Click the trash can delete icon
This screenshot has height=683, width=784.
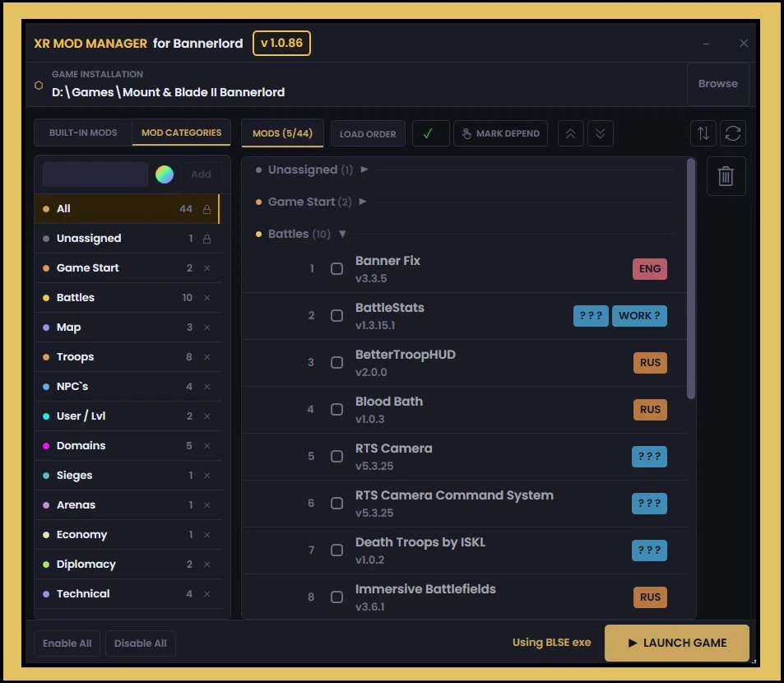click(x=726, y=176)
